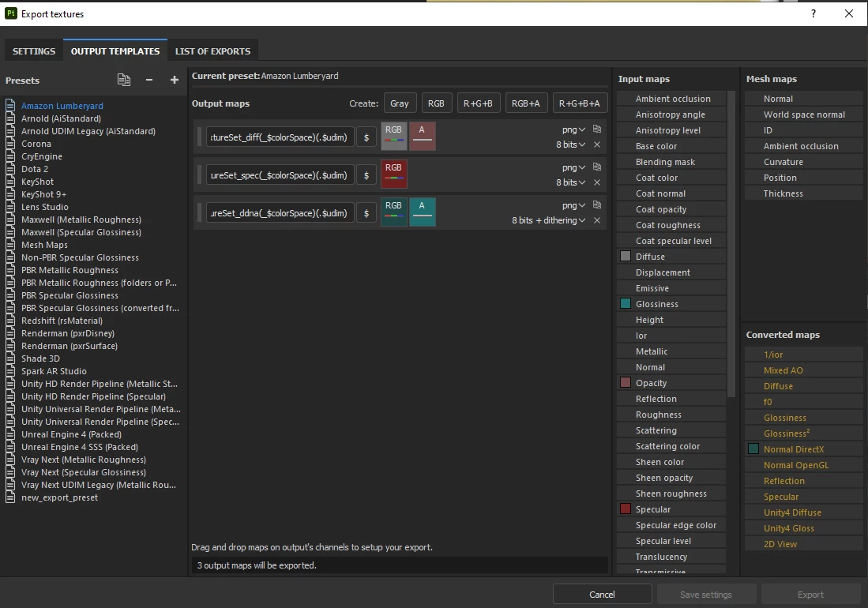Open the $ variable menu for spec map

coord(366,175)
